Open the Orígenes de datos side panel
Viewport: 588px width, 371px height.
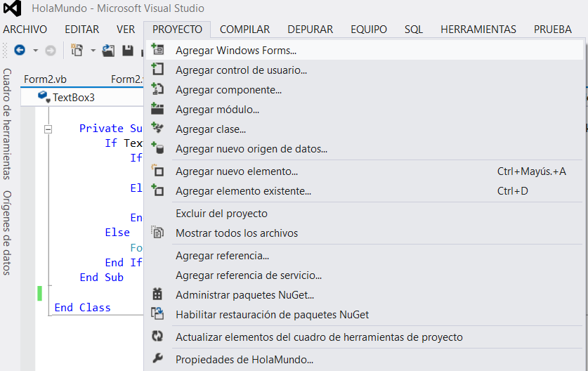pyautogui.click(x=8, y=233)
